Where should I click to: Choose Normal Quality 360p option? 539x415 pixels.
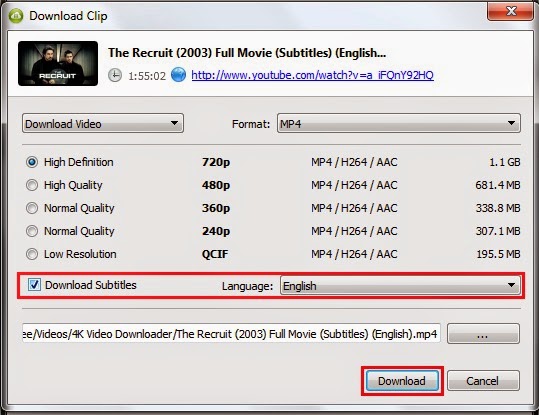[32, 208]
